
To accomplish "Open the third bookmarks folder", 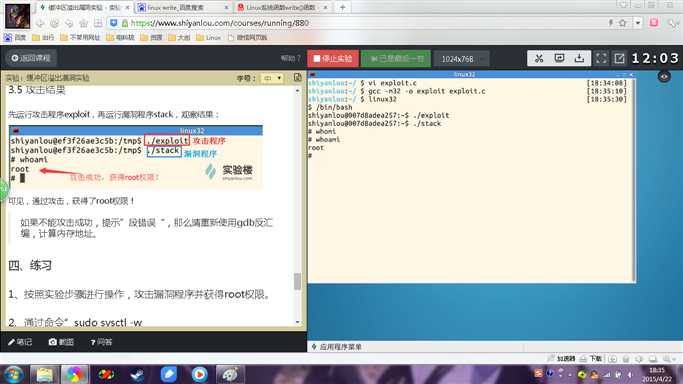I will (120, 37).
